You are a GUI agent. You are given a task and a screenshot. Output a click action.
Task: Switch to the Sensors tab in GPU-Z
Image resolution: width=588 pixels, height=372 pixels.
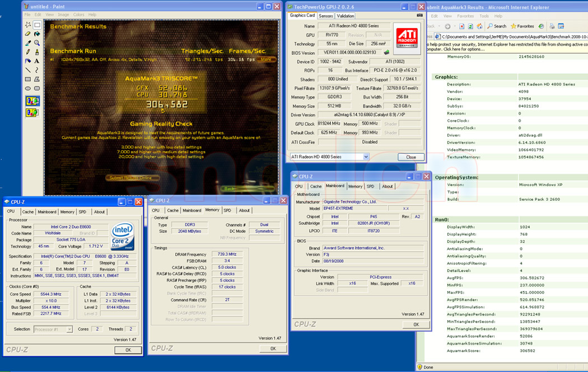(x=325, y=16)
